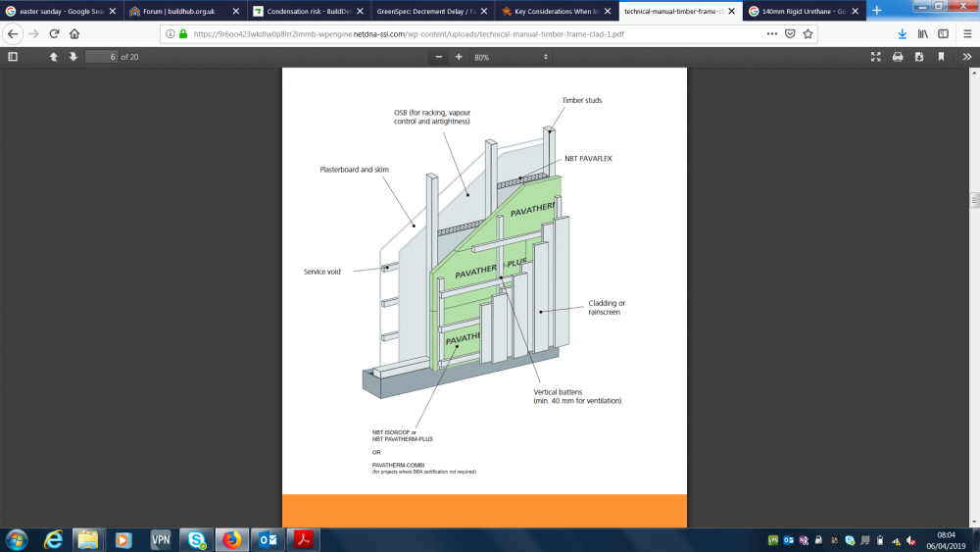Close the GreenSpec Decrement Delay tab
Image resolution: width=980 pixels, height=552 pixels.
tap(484, 11)
